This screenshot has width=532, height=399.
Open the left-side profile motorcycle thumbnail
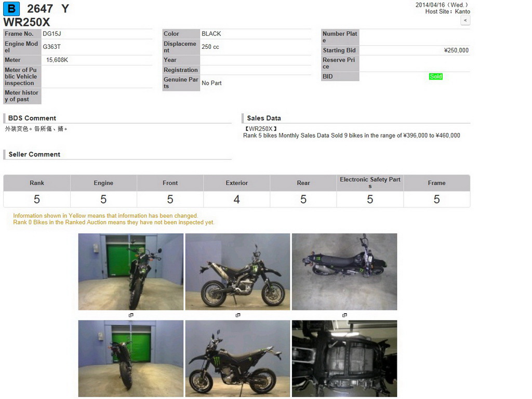tap(237, 358)
